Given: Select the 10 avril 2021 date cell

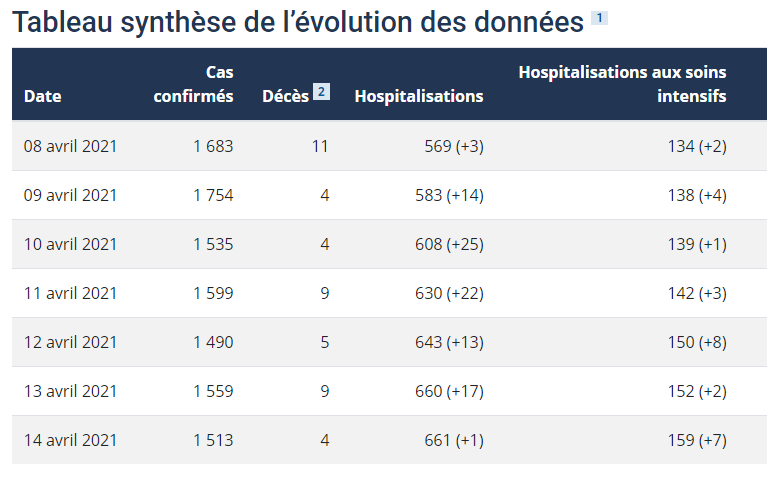Looking at the screenshot, I should pyautogui.click(x=70, y=244).
